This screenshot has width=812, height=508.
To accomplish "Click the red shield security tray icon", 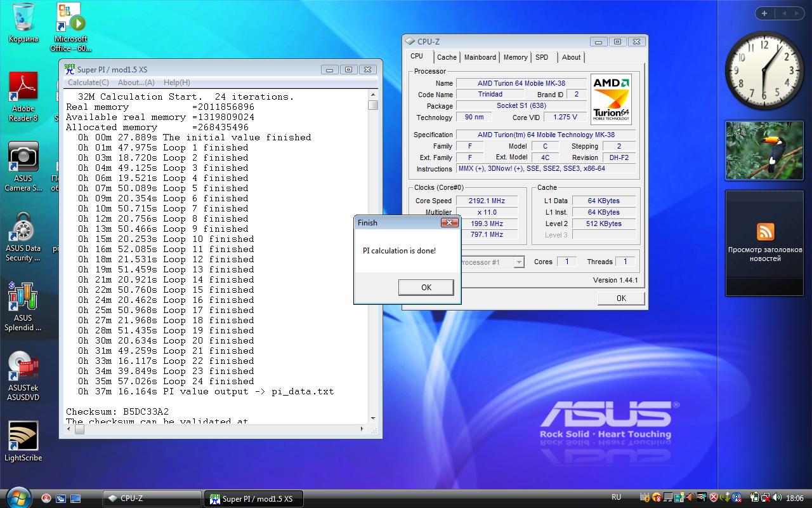I will tap(714, 498).
